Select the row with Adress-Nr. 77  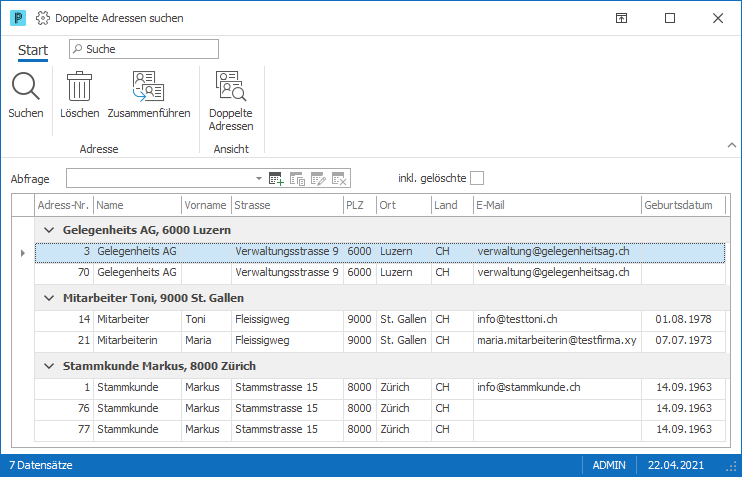(x=380, y=429)
